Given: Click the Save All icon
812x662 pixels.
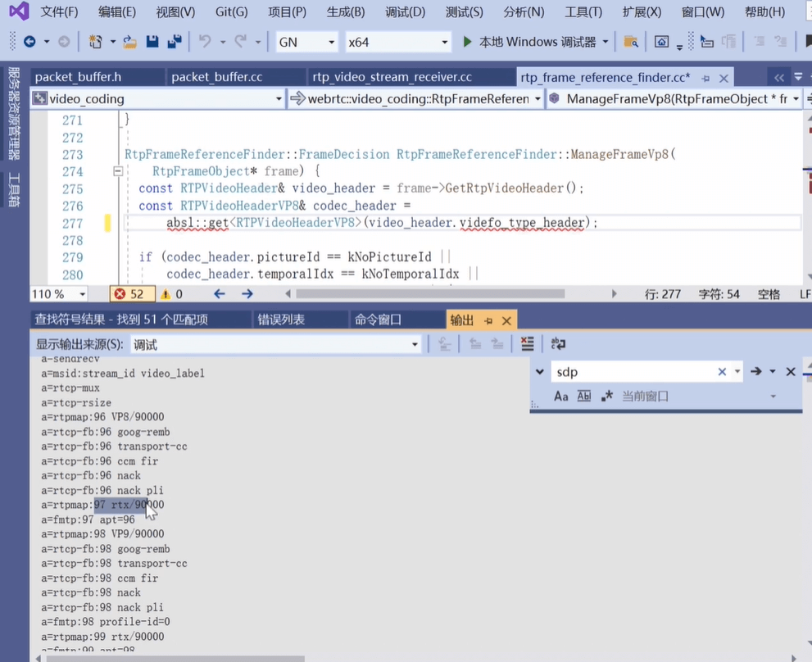Looking at the screenshot, I should (175, 42).
